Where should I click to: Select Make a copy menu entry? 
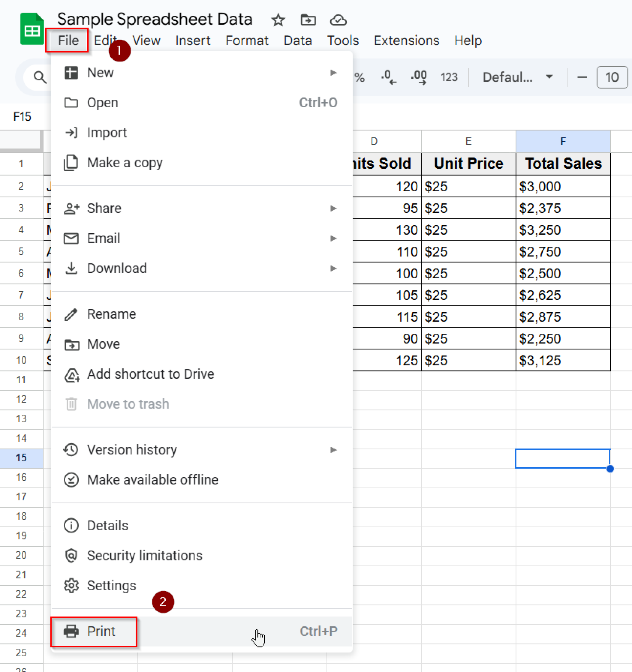[x=124, y=163]
